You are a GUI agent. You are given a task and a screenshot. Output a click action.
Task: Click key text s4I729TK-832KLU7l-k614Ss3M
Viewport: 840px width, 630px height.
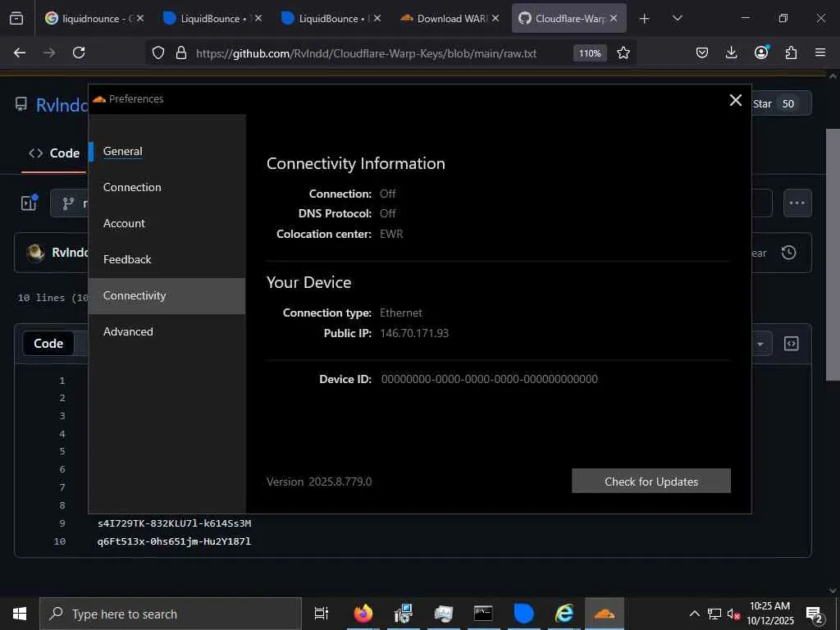174,523
